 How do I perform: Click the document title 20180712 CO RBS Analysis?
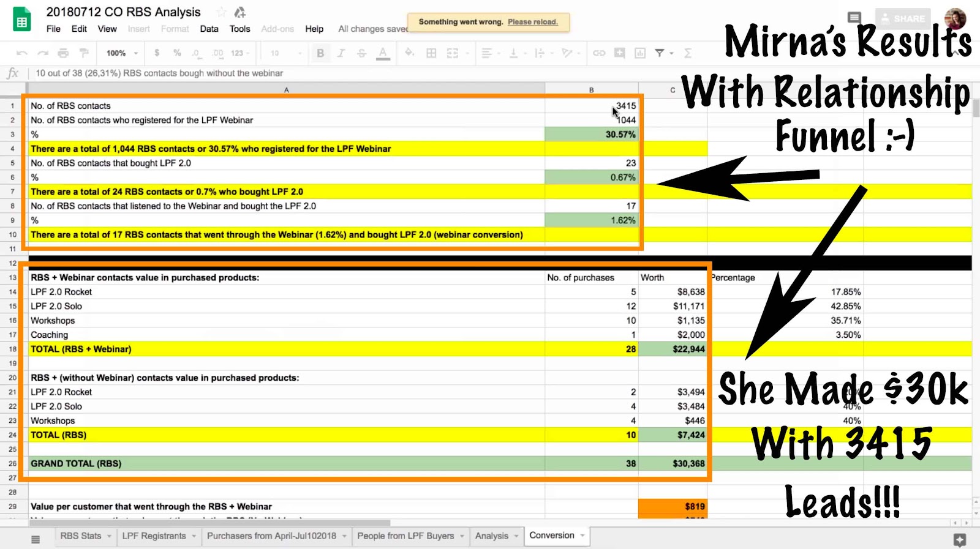point(123,12)
